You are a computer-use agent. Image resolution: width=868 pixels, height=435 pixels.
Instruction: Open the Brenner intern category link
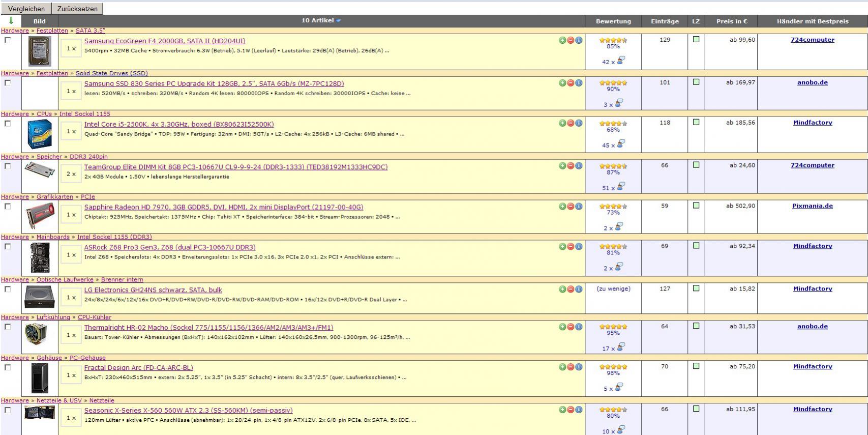tap(122, 280)
